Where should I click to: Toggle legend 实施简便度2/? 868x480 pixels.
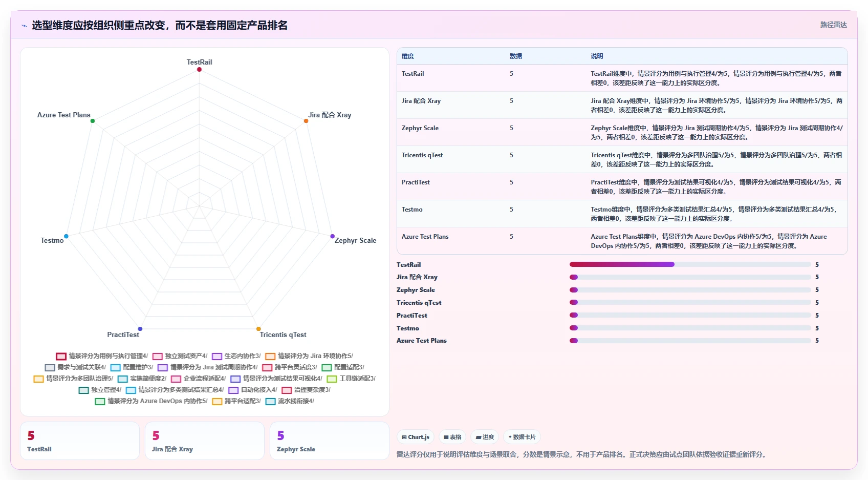coord(142,379)
